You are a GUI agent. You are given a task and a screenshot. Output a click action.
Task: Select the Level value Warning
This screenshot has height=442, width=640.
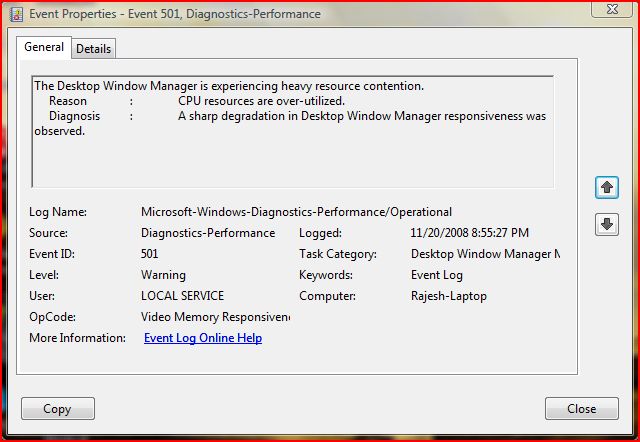pyautogui.click(x=163, y=275)
